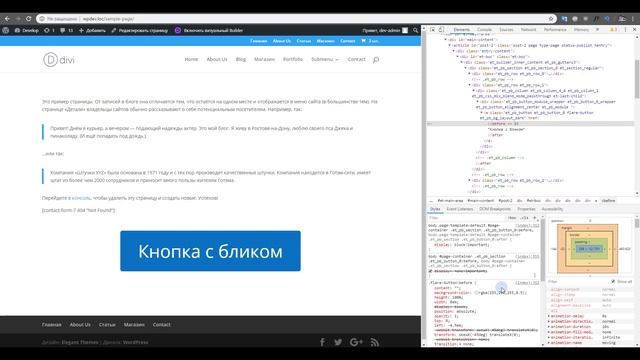
Task: Open the Event Listeners tab
Action: [460, 209]
